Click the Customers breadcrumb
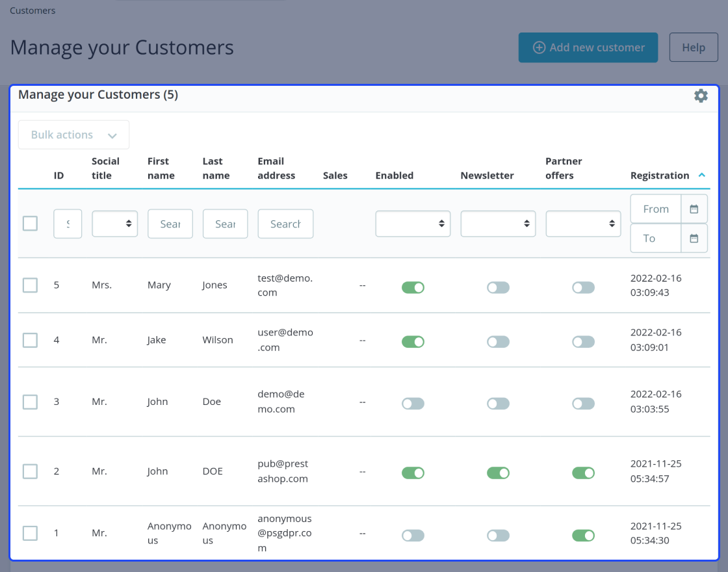This screenshot has width=728, height=572. (x=32, y=10)
